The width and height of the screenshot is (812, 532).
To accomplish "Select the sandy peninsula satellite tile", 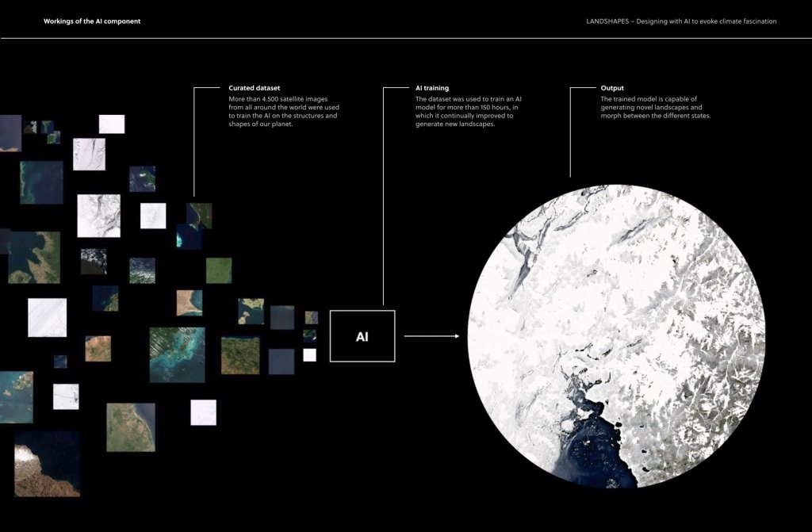I will pos(190,303).
